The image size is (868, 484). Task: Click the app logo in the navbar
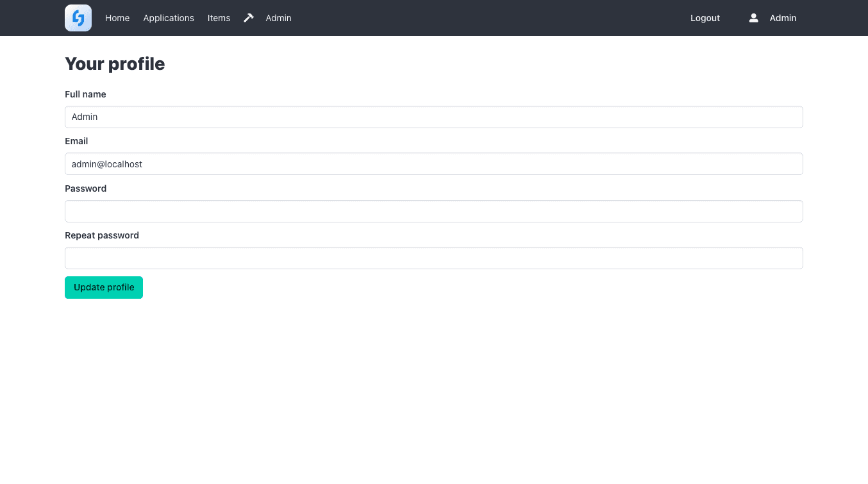pos(78,18)
